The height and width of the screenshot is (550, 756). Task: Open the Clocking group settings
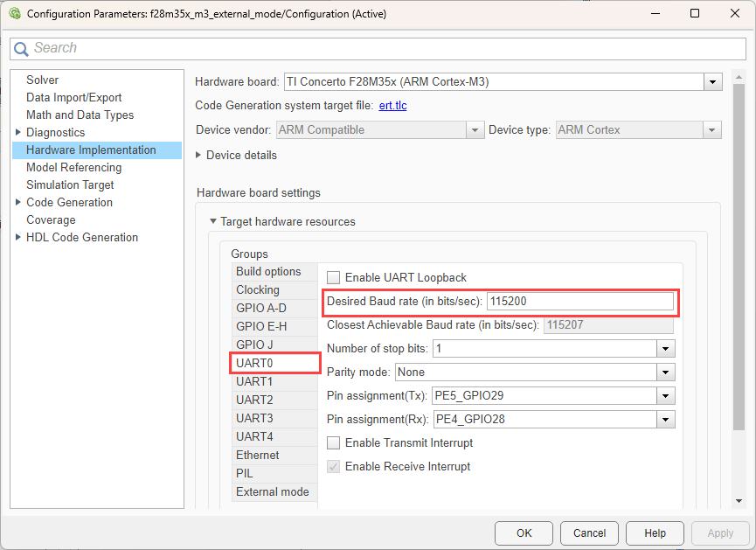click(x=258, y=290)
